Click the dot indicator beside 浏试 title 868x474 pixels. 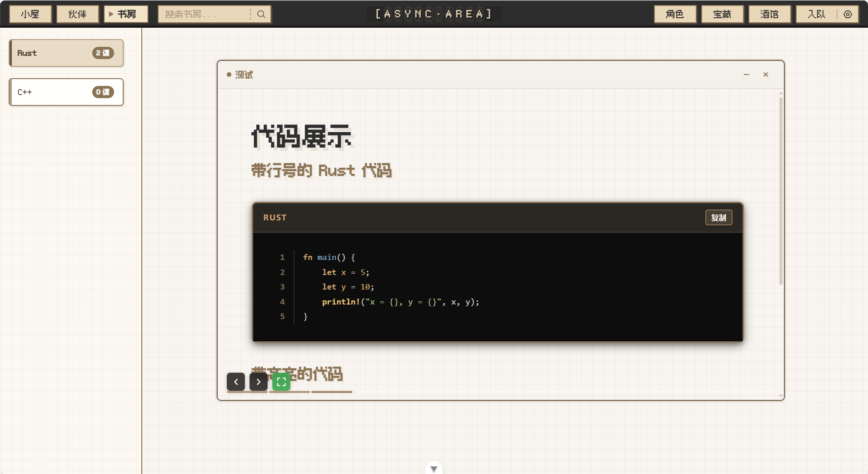click(x=229, y=75)
